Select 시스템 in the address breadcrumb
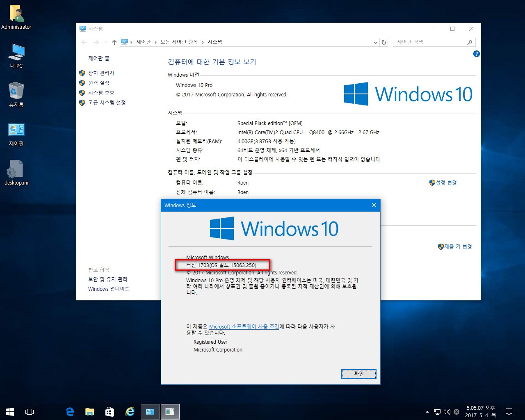Image resolution: width=525 pixels, height=420 pixels. 215,42
